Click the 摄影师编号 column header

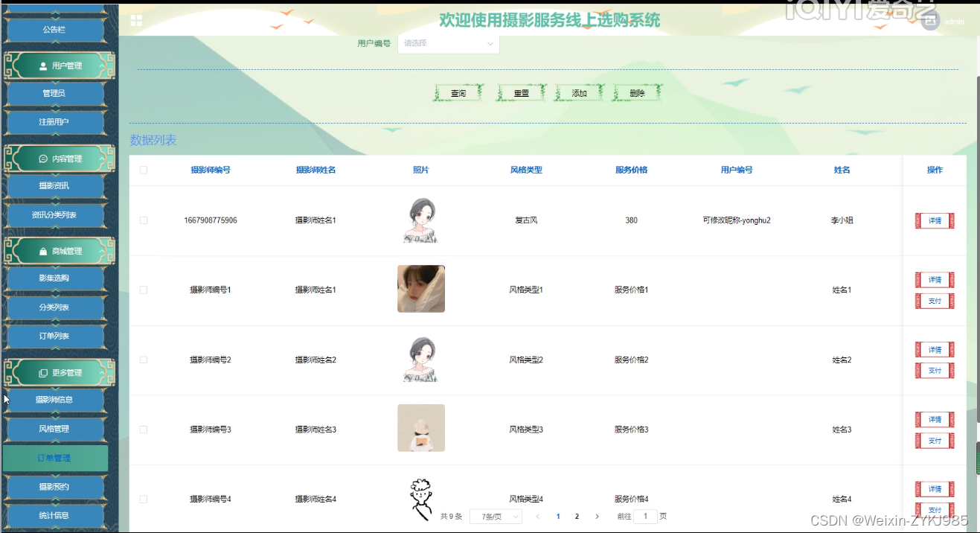[x=211, y=170]
